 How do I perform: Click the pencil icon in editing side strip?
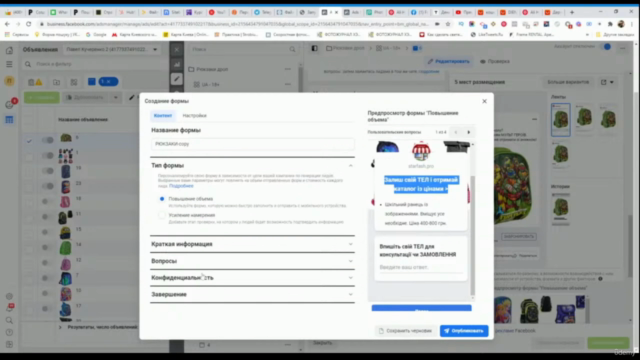click(177, 79)
